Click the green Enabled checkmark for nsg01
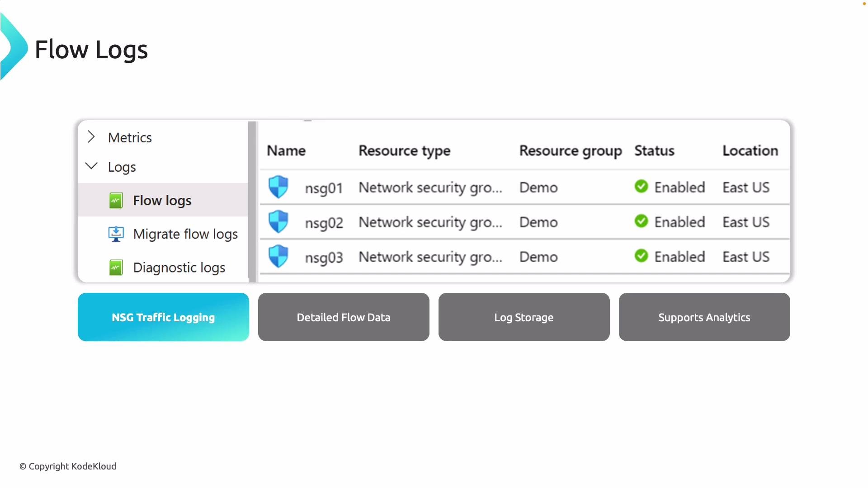Image resolution: width=868 pixels, height=488 pixels. tap(641, 186)
